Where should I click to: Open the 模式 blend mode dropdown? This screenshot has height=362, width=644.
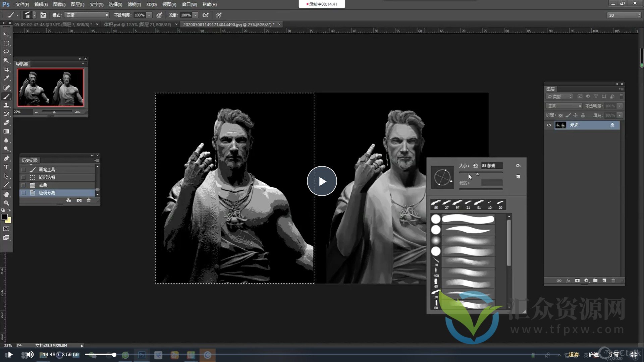[x=87, y=15]
